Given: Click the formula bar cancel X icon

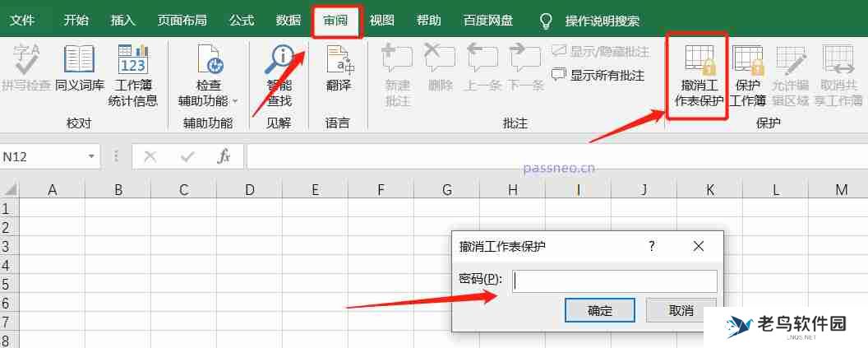Looking at the screenshot, I should tap(150, 157).
